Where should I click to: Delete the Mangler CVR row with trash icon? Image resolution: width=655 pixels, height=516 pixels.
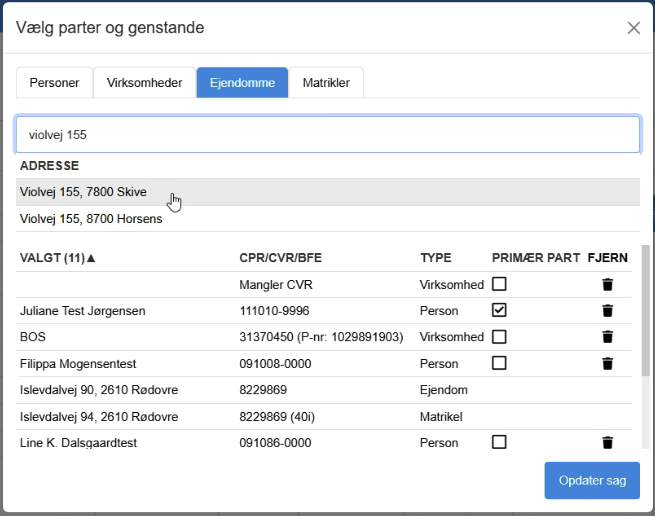tap(607, 285)
